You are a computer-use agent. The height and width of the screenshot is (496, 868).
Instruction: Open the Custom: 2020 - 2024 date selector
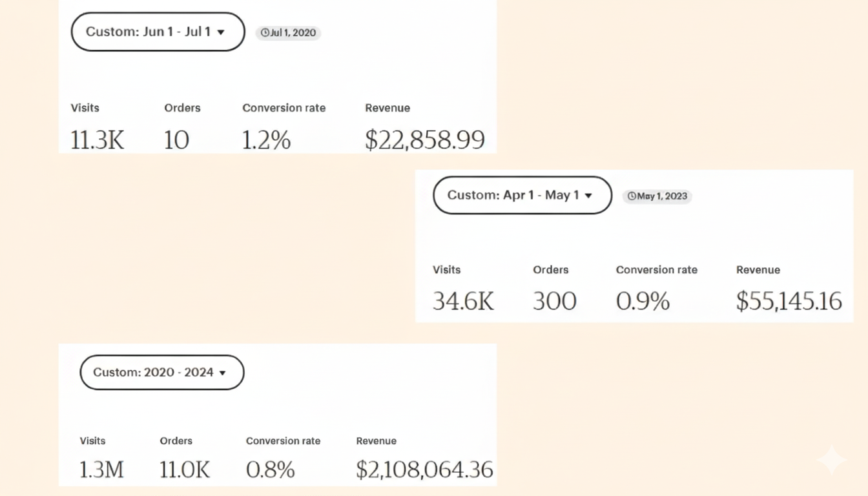pos(161,372)
